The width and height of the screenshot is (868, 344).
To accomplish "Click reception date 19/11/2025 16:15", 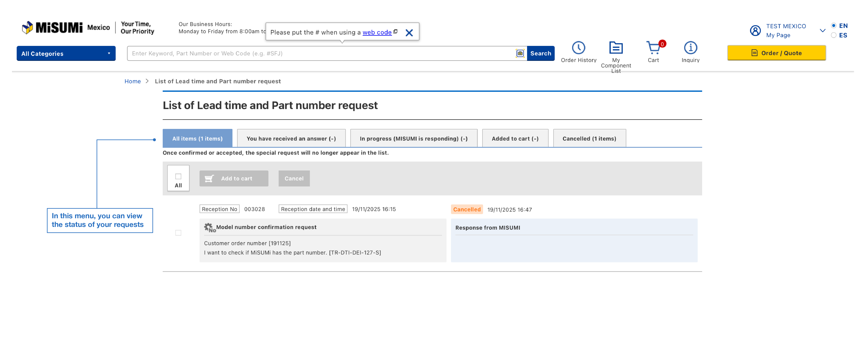I will tap(374, 209).
